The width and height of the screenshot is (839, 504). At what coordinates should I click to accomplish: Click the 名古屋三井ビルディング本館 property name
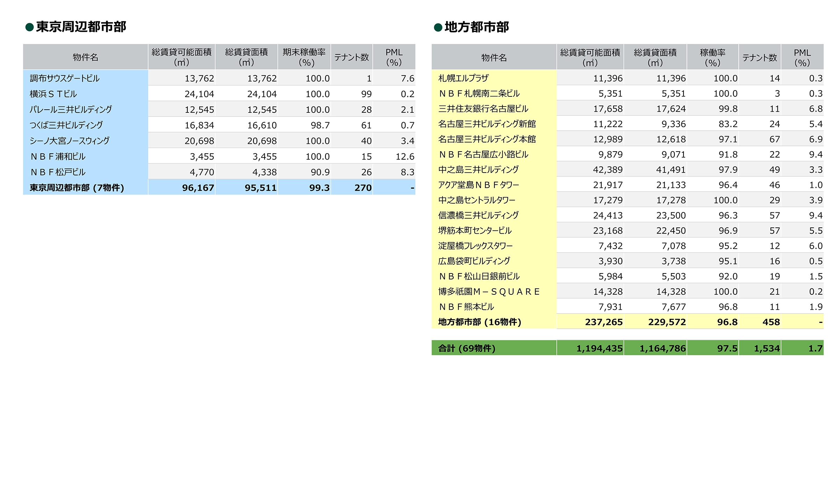487,139
